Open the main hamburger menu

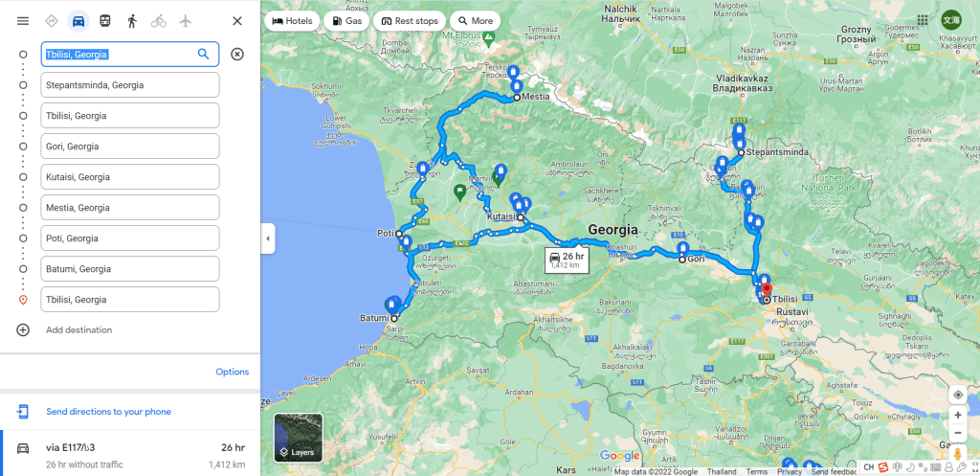(23, 21)
